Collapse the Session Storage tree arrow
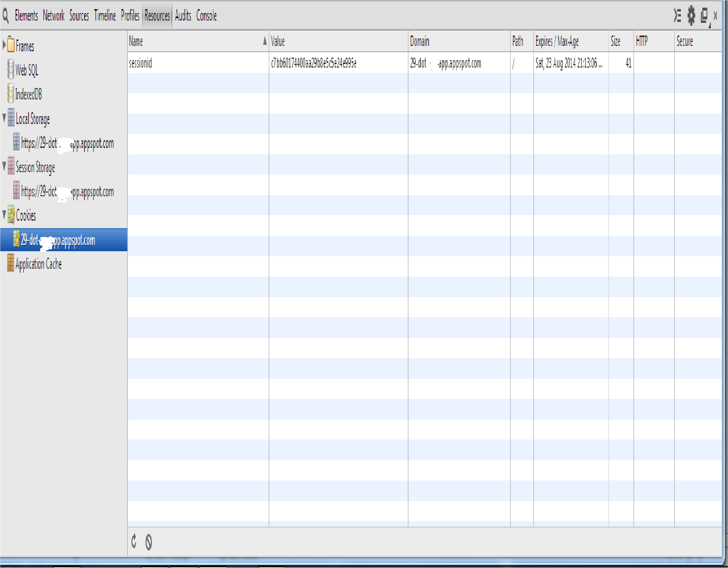 pos(4,166)
